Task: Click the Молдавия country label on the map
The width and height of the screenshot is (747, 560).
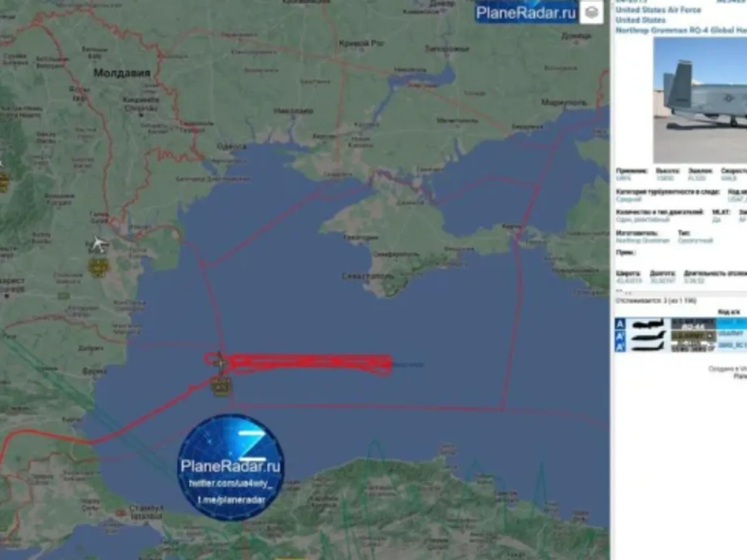Action: point(121,73)
